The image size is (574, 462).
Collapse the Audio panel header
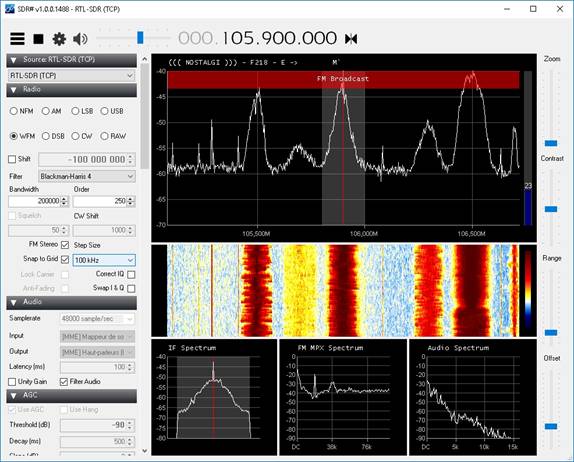click(72, 302)
